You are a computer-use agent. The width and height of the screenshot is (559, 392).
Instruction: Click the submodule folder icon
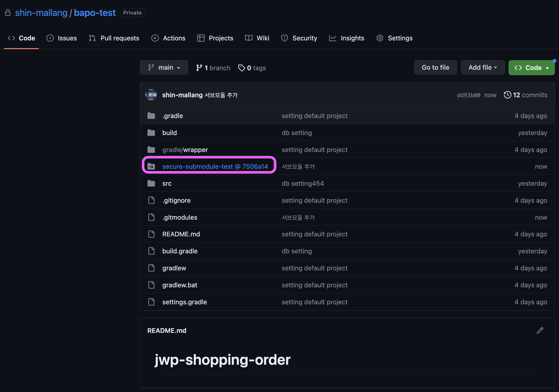[151, 167]
